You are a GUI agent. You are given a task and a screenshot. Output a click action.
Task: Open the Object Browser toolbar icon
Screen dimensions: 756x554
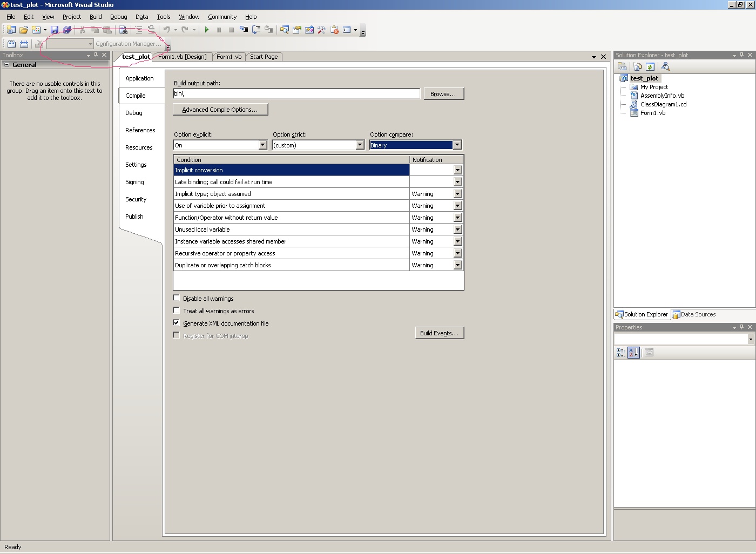(309, 30)
